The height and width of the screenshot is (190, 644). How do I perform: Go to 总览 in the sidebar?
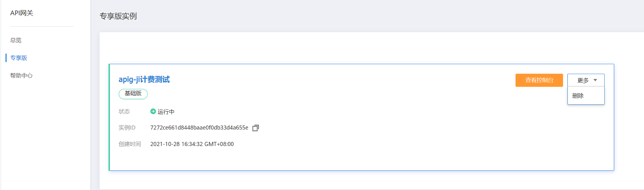coord(16,40)
